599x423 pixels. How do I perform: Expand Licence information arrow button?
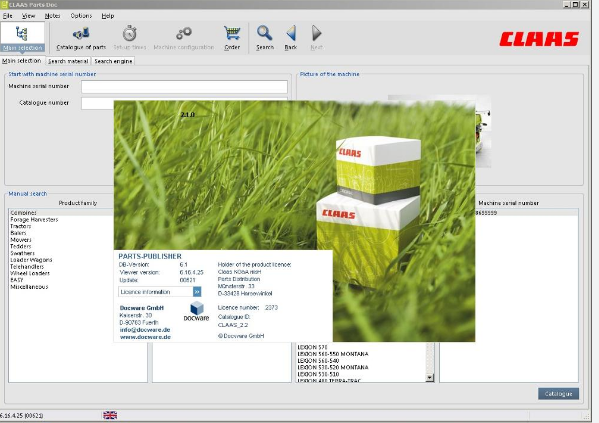(197, 292)
